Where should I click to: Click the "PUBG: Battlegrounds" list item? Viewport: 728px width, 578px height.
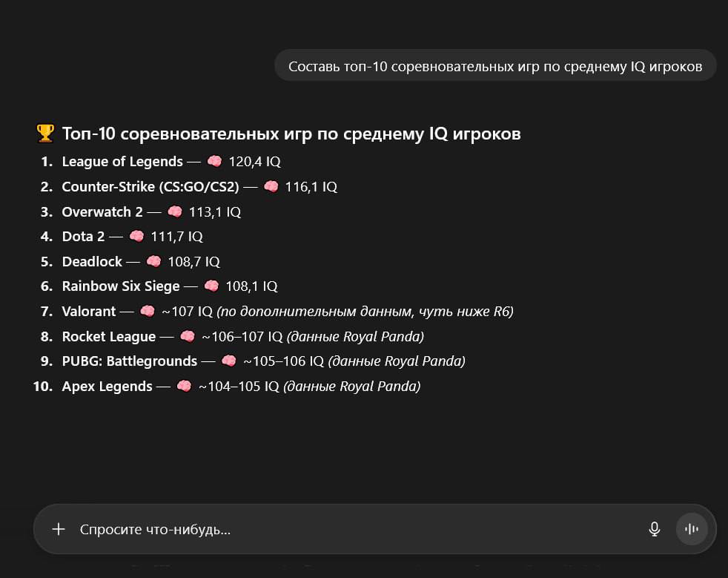pos(129,361)
